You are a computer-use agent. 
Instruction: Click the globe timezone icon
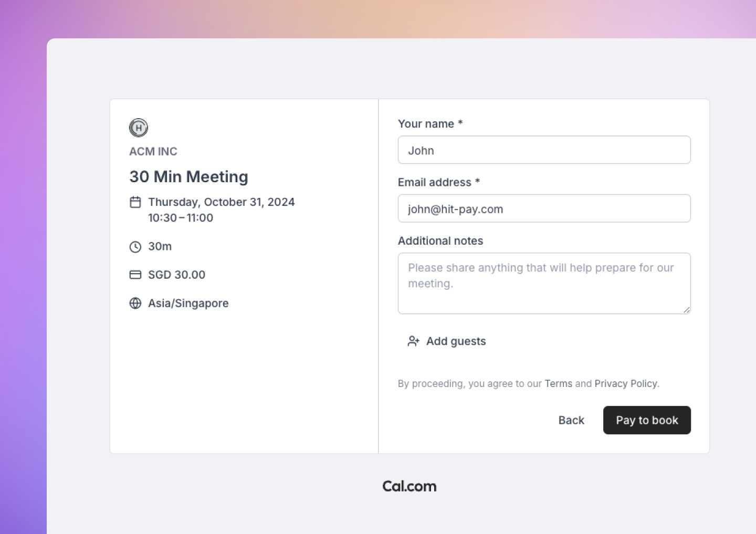pyautogui.click(x=135, y=303)
